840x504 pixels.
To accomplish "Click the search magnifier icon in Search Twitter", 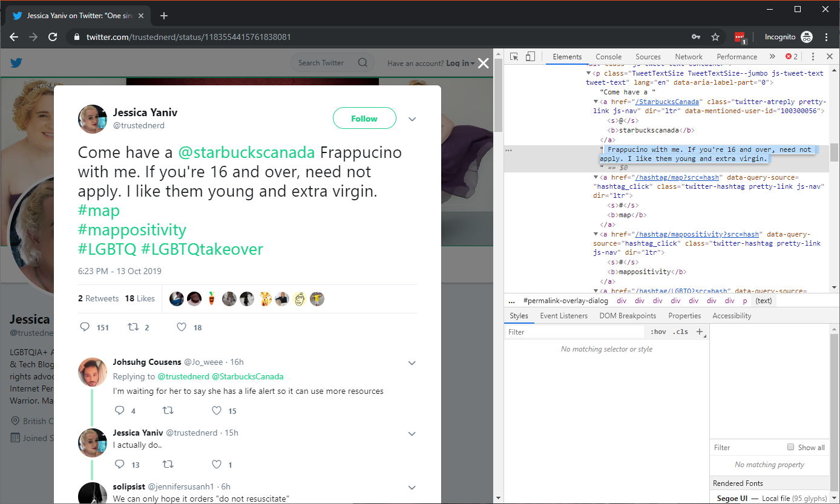I will tap(363, 62).
